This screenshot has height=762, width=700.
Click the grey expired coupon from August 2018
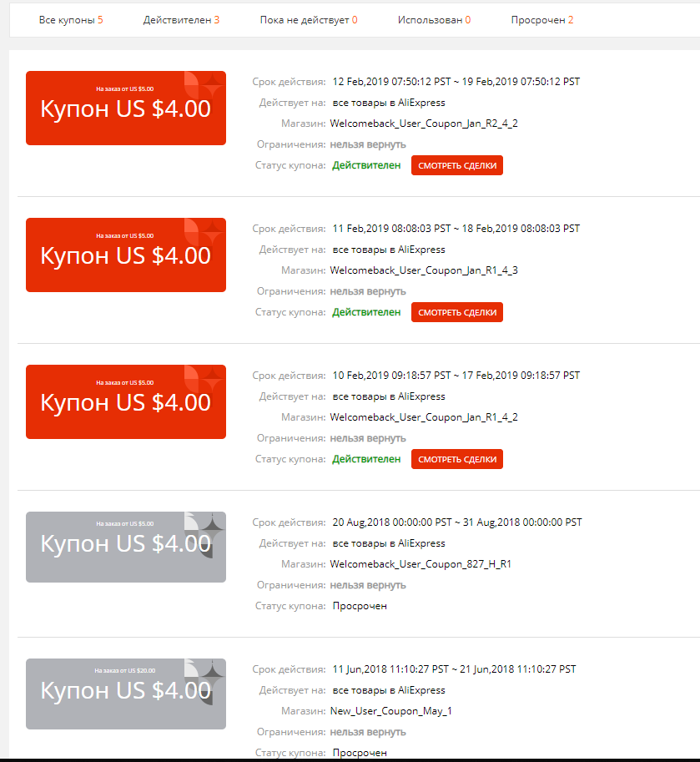pos(126,547)
